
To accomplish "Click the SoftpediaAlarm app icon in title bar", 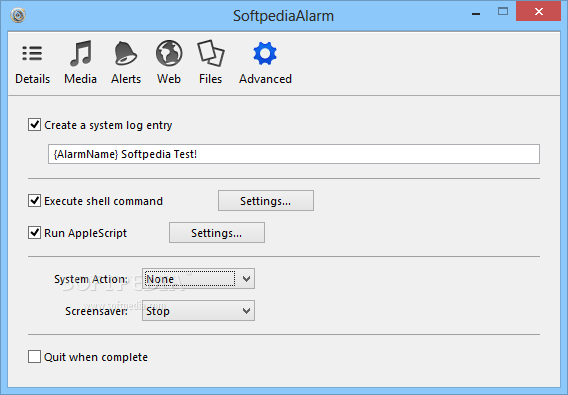I will (x=18, y=15).
